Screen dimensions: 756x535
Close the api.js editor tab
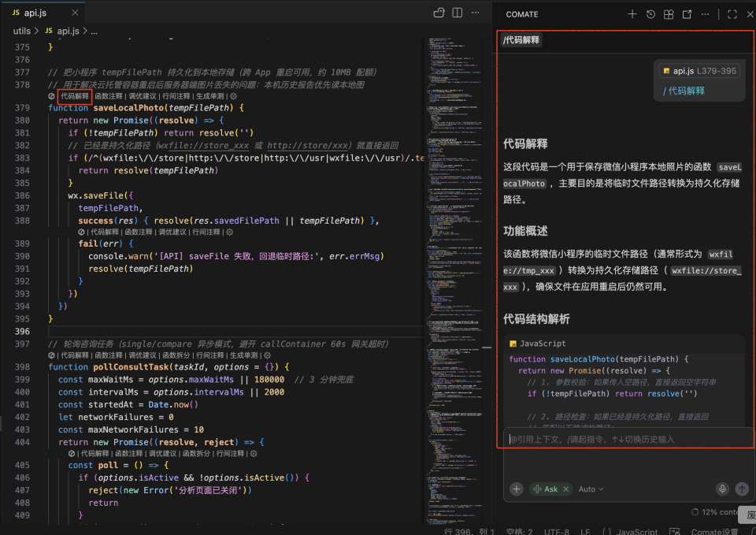point(75,13)
